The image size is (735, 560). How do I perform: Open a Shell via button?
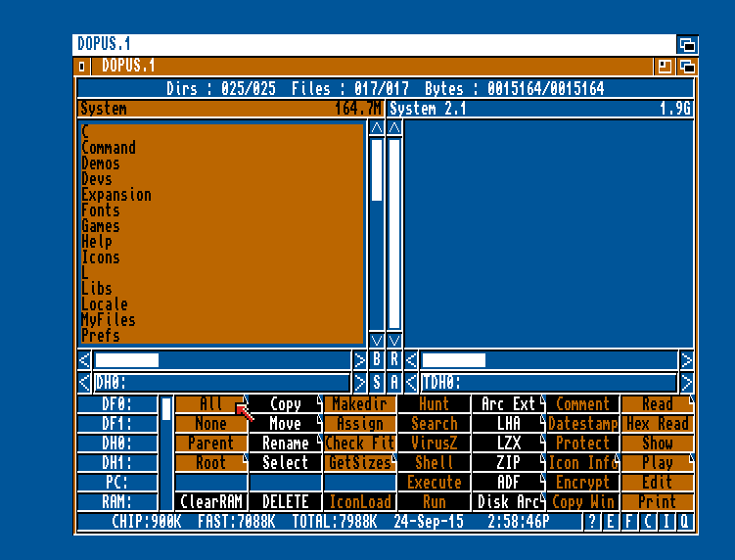click(435, 463)
